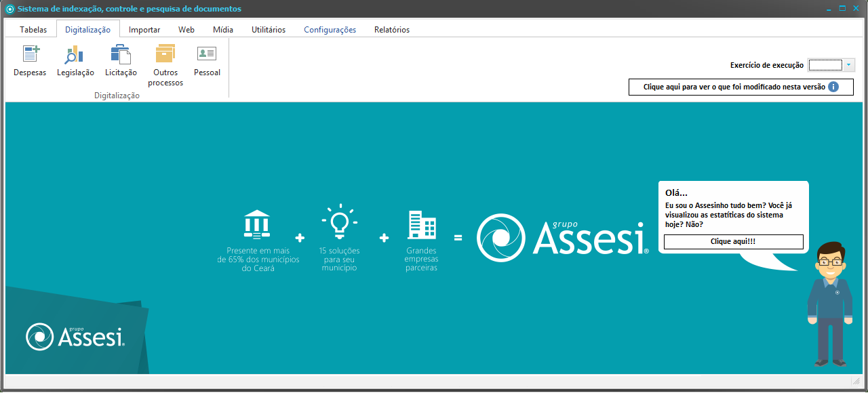
Task: Minimize the application window
Action: pos(829,9)
